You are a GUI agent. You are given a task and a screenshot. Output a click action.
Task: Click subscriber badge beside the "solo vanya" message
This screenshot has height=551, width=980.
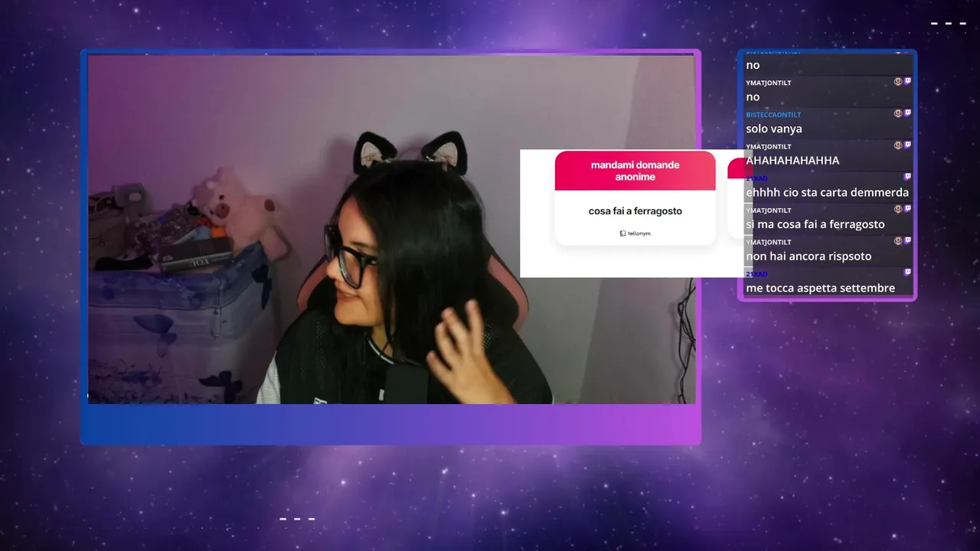pyautogui.click(x=898, y=113)
